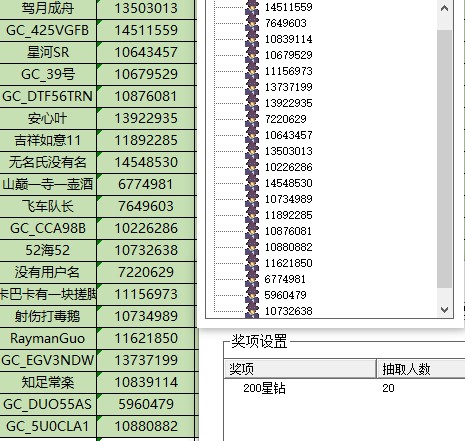Select winner list entry 10839114

289,39
